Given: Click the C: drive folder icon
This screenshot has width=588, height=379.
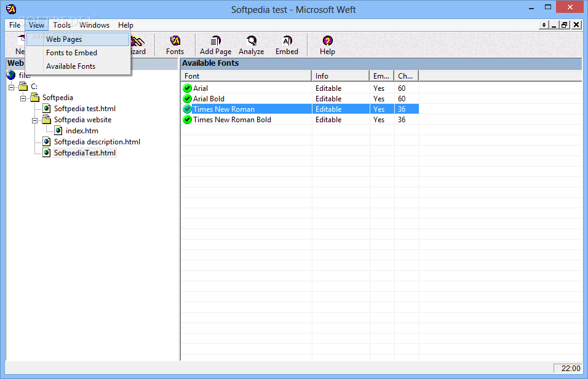Looking at the screenshot, I should click(x=23, y=87).
